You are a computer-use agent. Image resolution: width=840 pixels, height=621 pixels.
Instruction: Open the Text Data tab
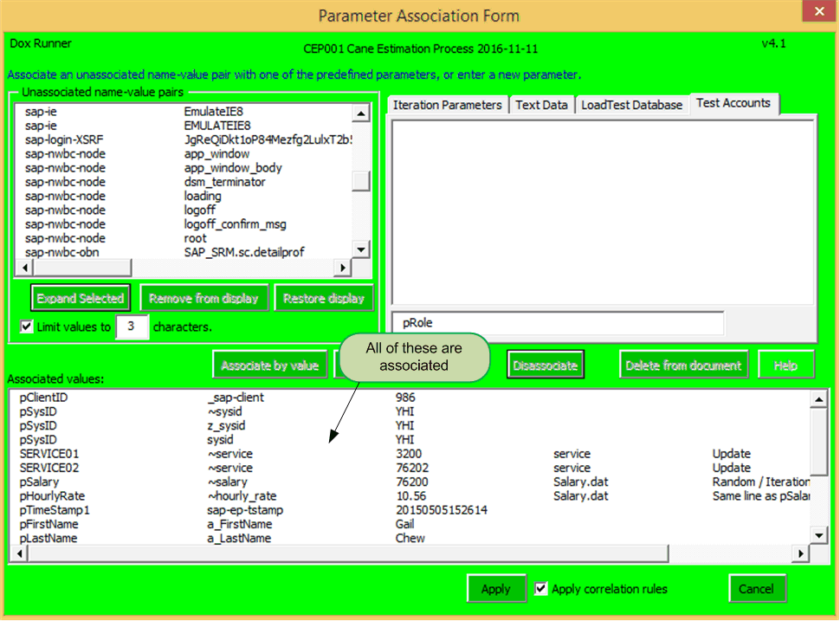tap(541, 105)
